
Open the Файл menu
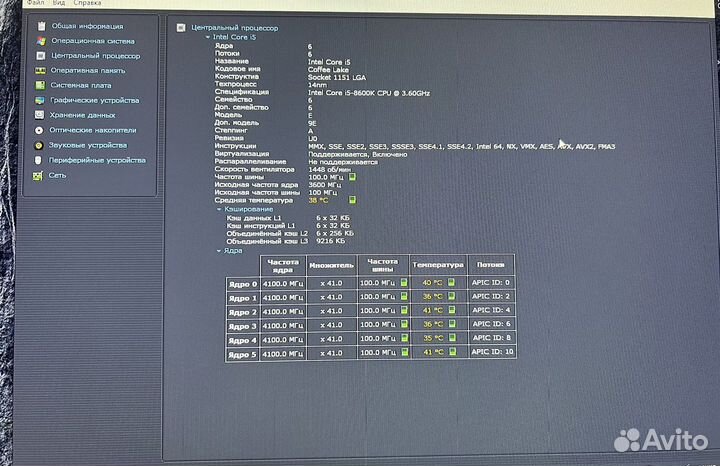(35, 3)
